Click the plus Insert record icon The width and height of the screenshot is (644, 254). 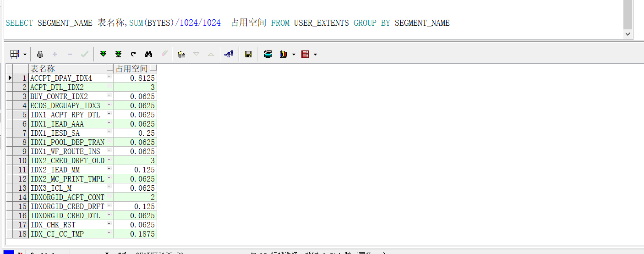(55, 54)
